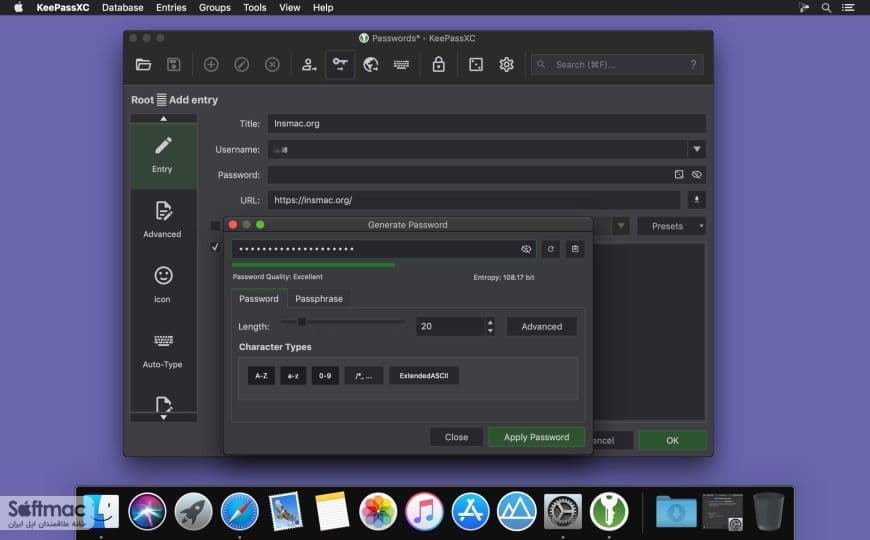This screenshot has height=540, width=870.
Task: Open KeePassXC key icon in Dock
Action: click(609, 511)
